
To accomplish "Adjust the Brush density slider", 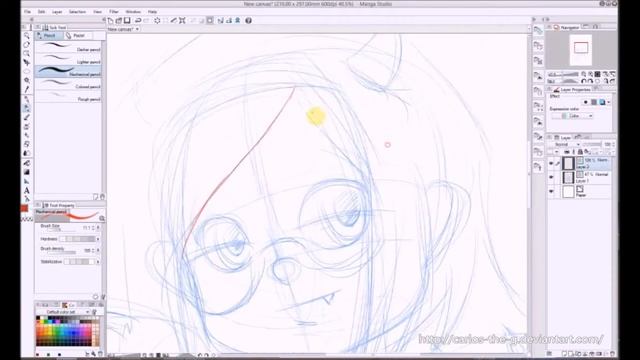I will 62,253.
